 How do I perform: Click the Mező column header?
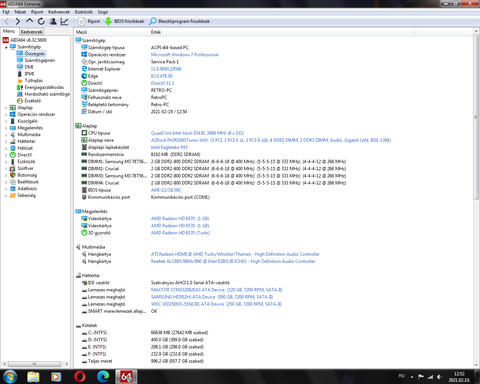tap(111, 32)
